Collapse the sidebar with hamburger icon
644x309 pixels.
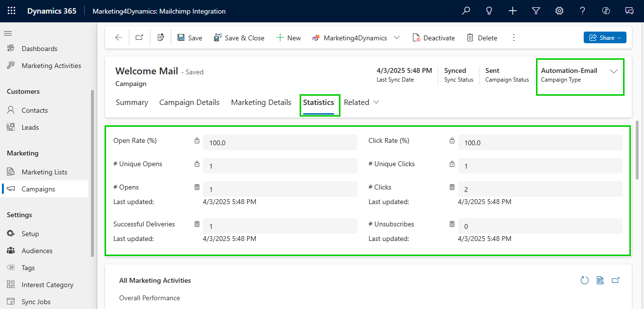pyautogui.click(x=8, y=33)
